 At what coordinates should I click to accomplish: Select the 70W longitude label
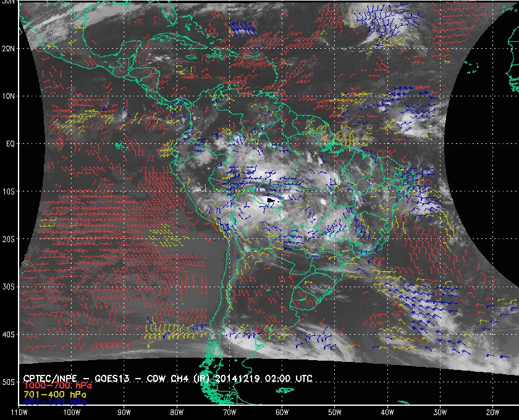(229, 413)
